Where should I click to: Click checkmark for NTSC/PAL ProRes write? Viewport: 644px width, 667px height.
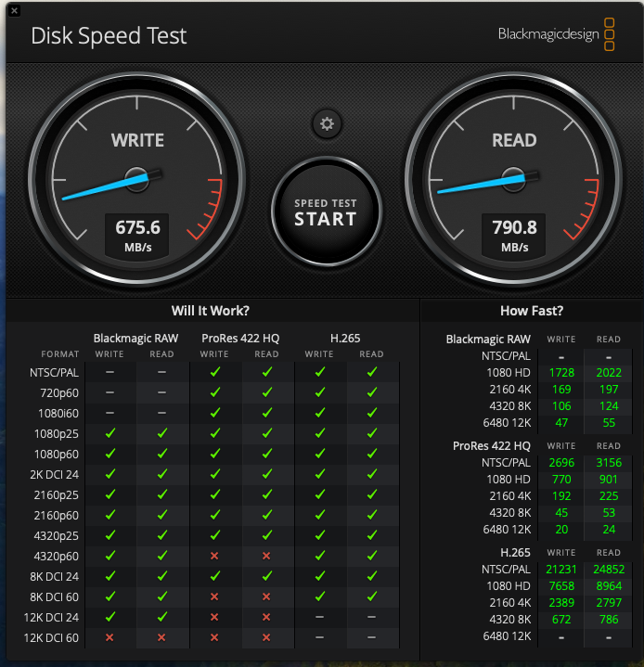215,372
